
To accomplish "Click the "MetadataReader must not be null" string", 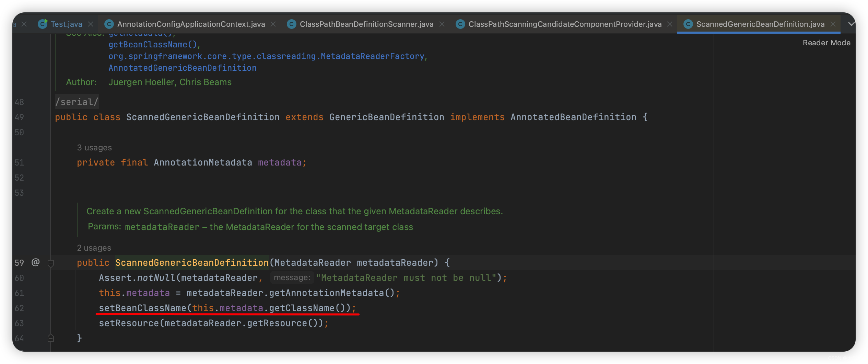I will click(x=406, y=278).
